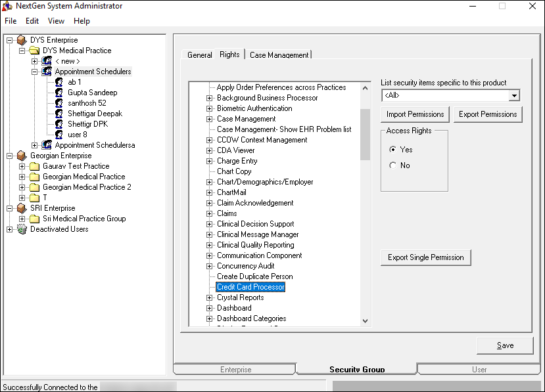The height and width of the screenshot is (392, 545).
Task: Click the user icon beside 'user 8'
Action: [59, 135]
